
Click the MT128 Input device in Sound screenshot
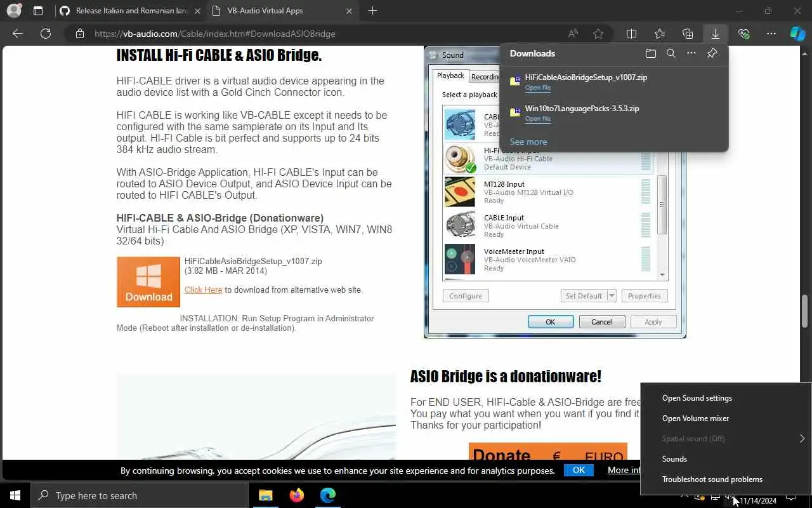(548, 192)
